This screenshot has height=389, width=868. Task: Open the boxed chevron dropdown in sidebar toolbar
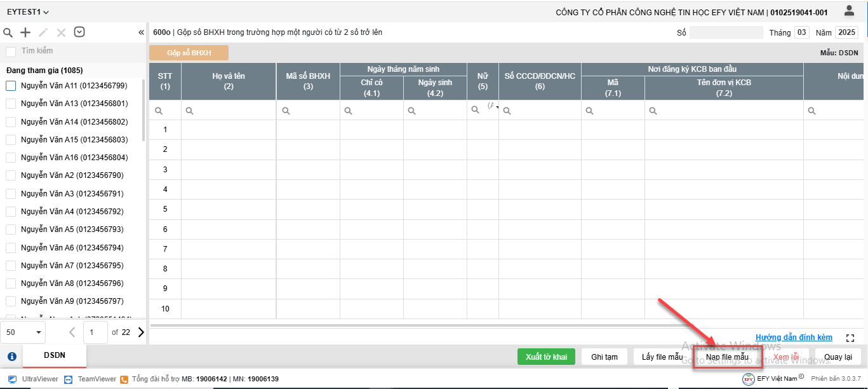79,32
